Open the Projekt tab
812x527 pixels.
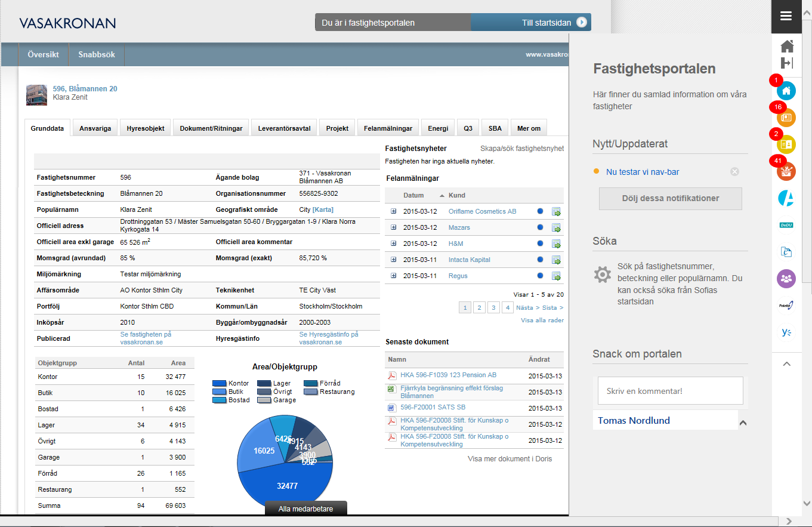(338, 128)
